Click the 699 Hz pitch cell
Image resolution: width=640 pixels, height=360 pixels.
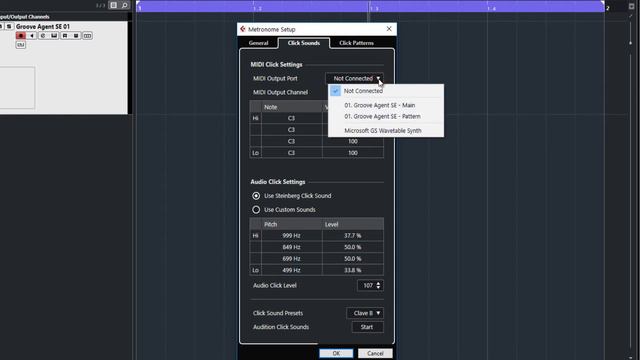(291, 259)
